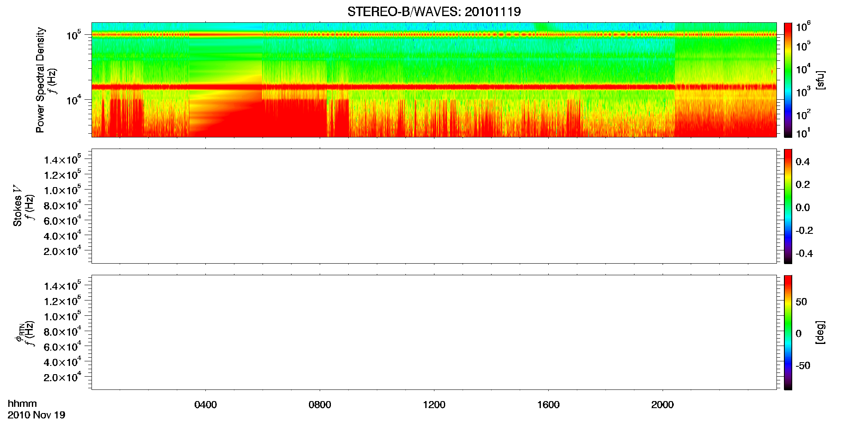Select the 1600 time axis label

(548, 405)
